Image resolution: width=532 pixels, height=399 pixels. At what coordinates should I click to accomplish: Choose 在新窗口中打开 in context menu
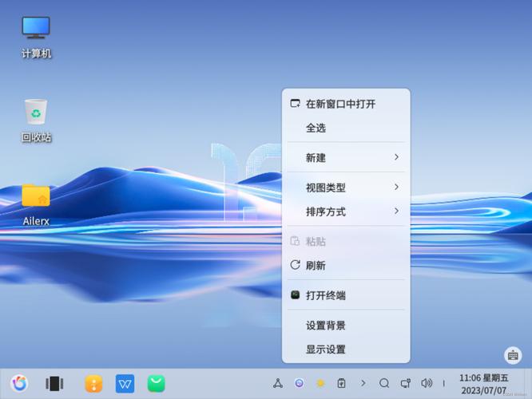click(346, 104)
